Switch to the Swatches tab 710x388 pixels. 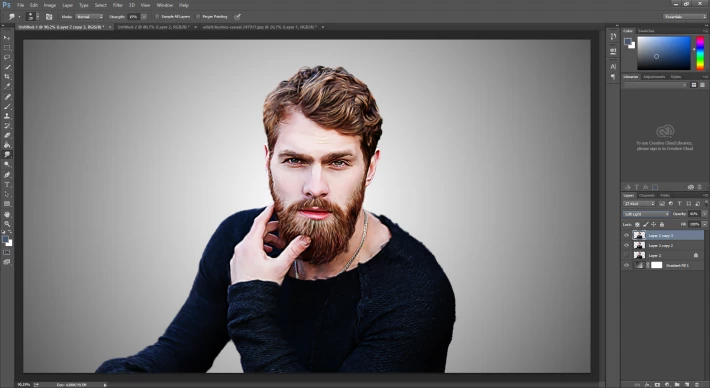(646, 31)
